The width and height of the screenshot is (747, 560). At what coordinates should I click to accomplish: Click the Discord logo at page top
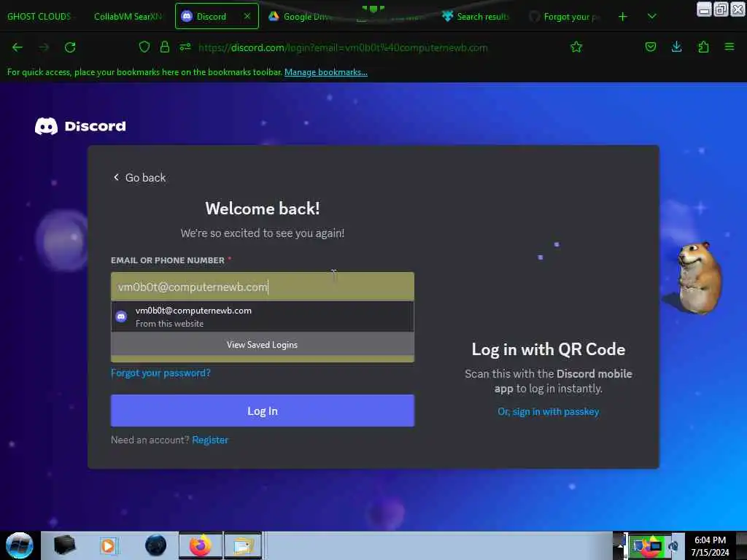[x=80, y=126]
